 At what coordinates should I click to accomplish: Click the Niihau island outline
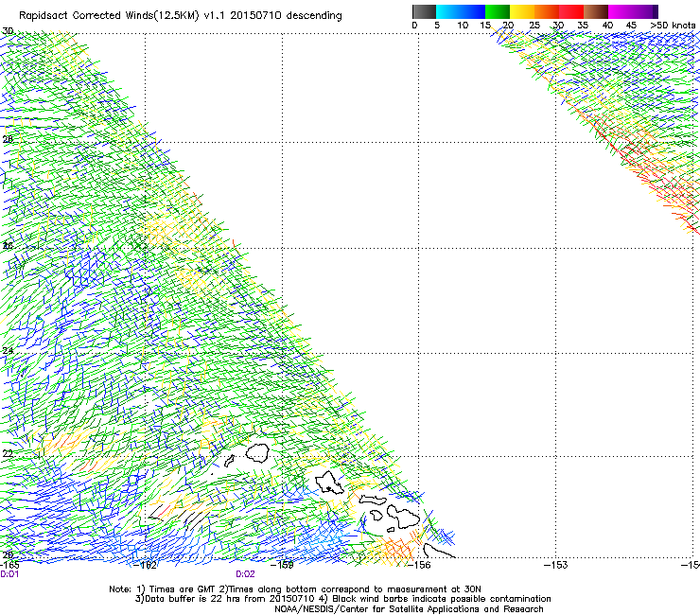(230, 461)
